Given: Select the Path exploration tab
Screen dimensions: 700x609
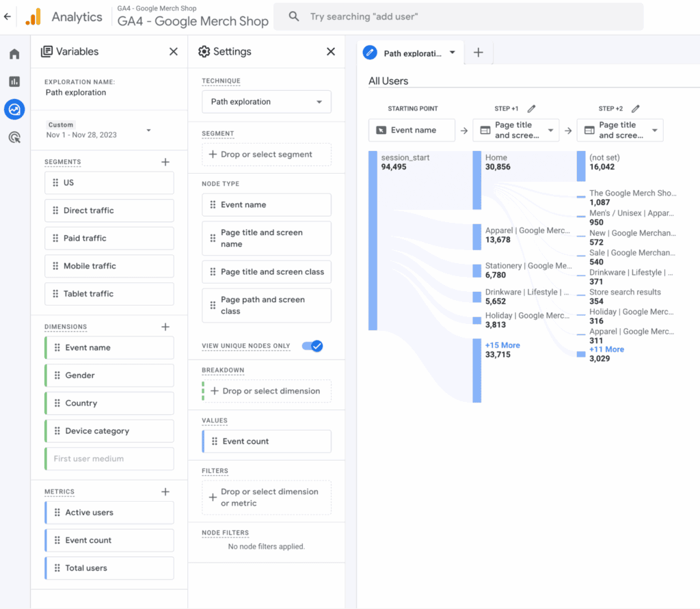Looking at the screenshot, I should pos(410,53).
